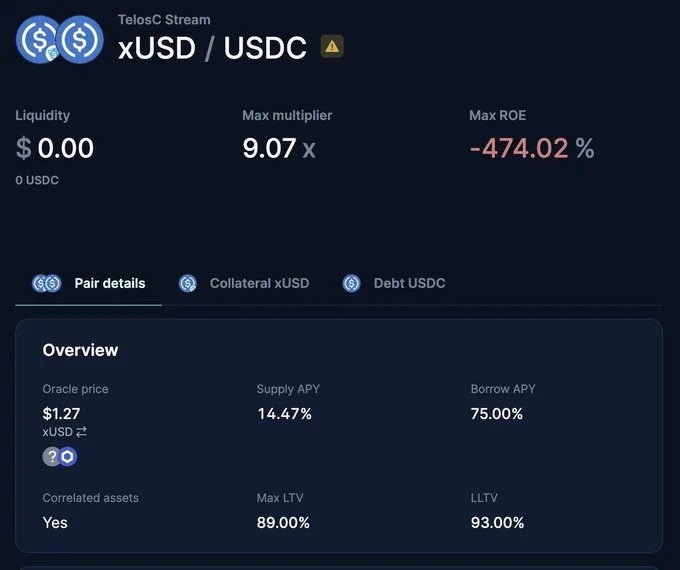Click the xUSD / USDC pair title

212,47
